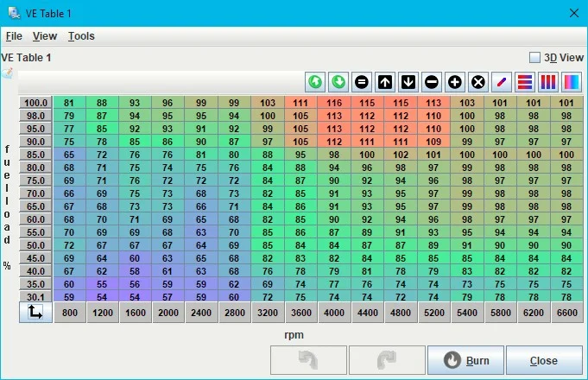Image resolution: width=588 pixels, height=380 pixels.
Task: Select cell 113 at 5200 rpm, 100.0 load
Action: point(433,103)
